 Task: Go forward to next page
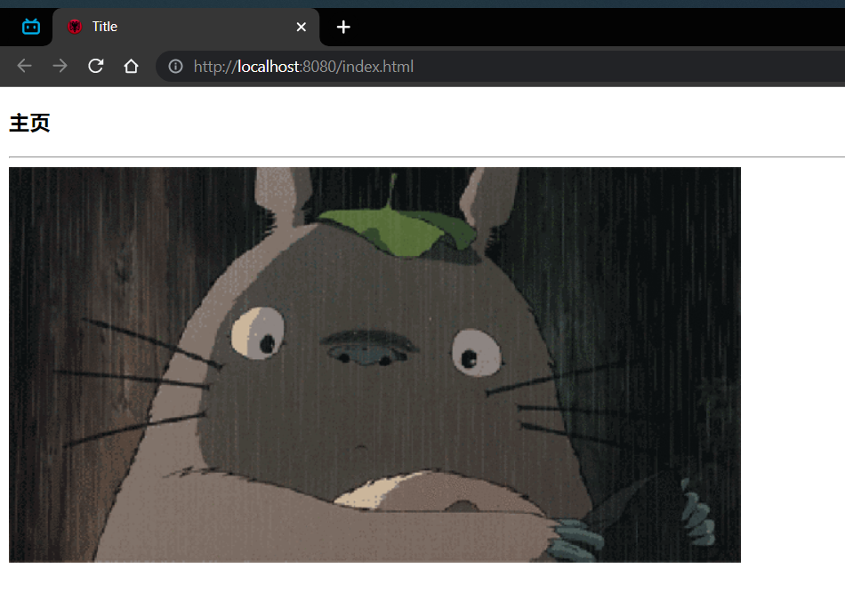60,67
